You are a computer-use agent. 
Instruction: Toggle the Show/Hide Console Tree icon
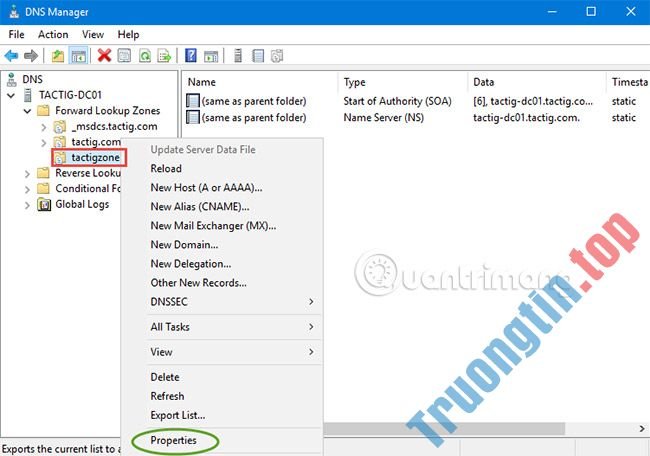tap(78, 56)
